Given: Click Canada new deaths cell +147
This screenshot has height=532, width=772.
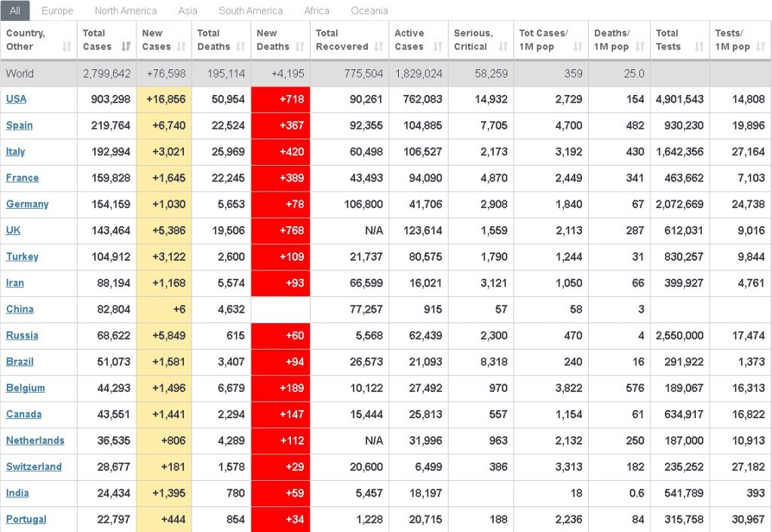Looking at the screenshot, I should (x=280, y=414).
